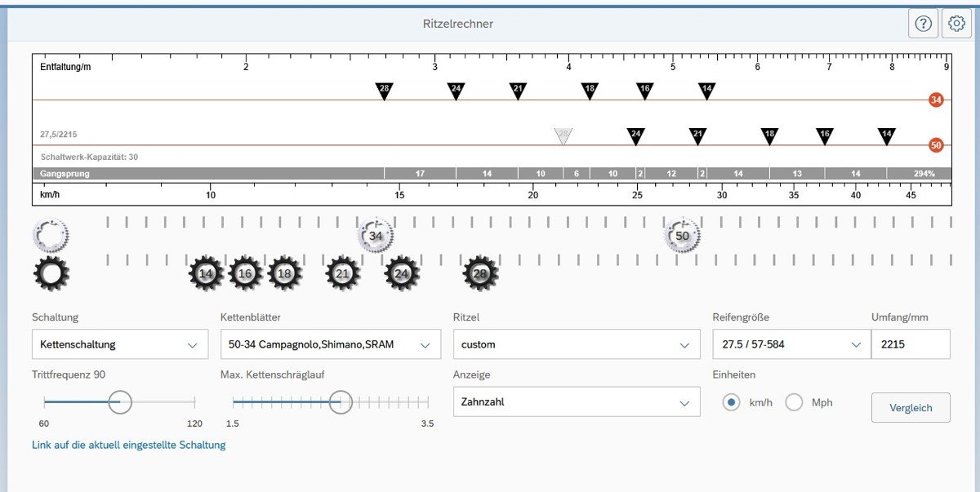Open the settings gear icon
The height and width of the screenshot is (492, 980).
point(956,24)
